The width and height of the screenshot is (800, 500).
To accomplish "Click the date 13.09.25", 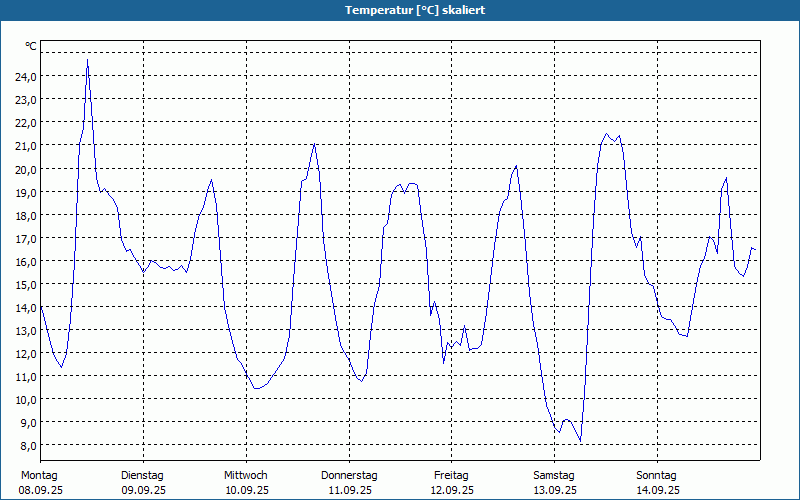I will pyautogui.click(x=555, y=490).
